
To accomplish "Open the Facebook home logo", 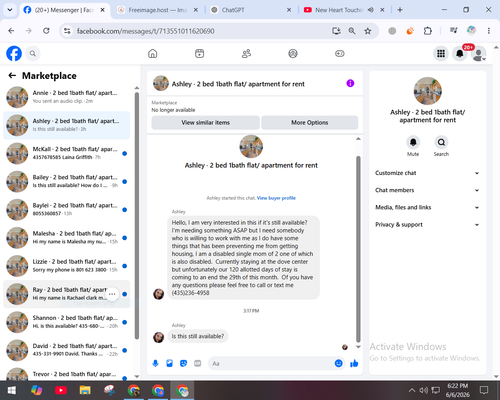I will pos(14,53).
